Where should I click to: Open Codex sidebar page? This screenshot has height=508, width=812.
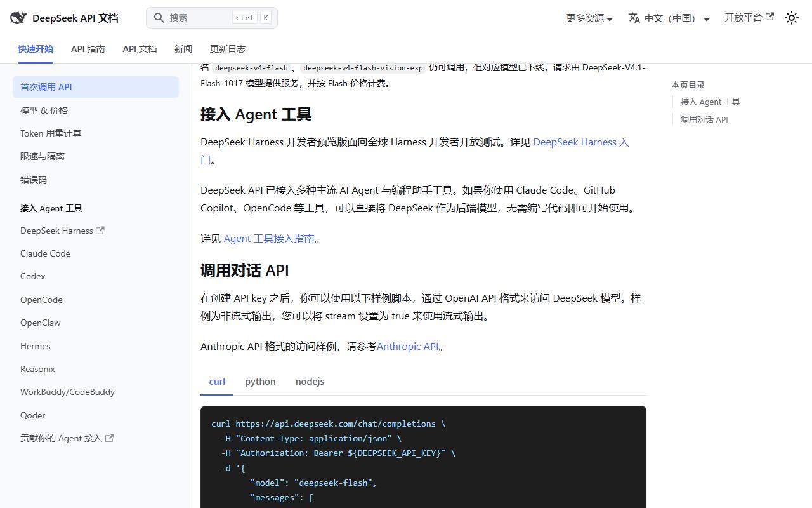96,276
